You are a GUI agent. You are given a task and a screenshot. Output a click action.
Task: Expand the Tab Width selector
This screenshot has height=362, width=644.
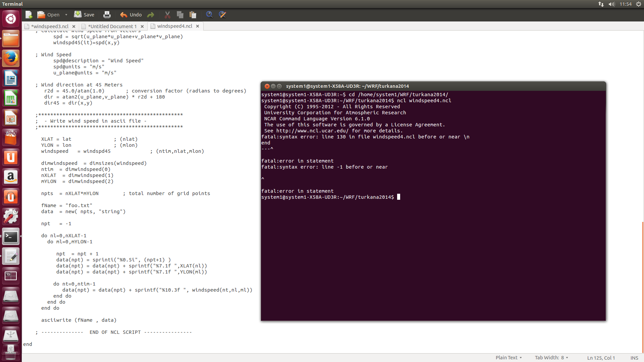point(551,358)
